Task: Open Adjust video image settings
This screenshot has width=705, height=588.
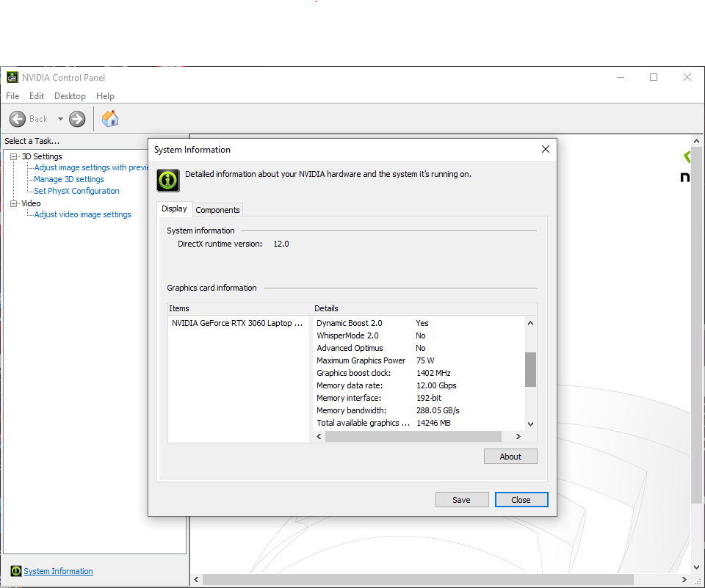Action: (x=82, y=215)
